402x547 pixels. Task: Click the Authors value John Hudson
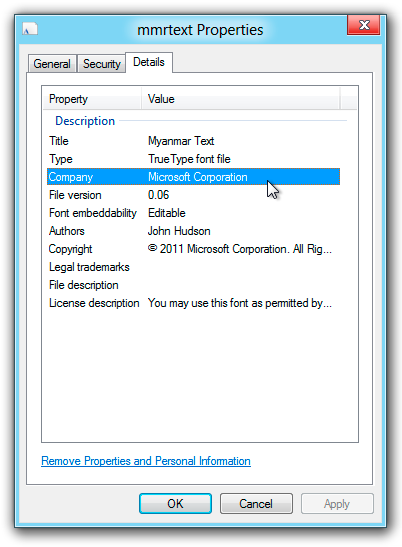[179, 231]
